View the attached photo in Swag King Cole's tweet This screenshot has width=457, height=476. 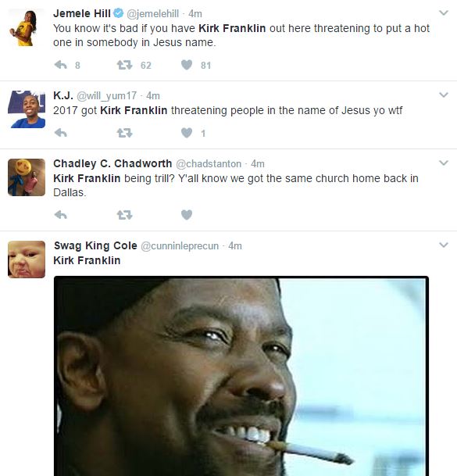click(241, 376)
